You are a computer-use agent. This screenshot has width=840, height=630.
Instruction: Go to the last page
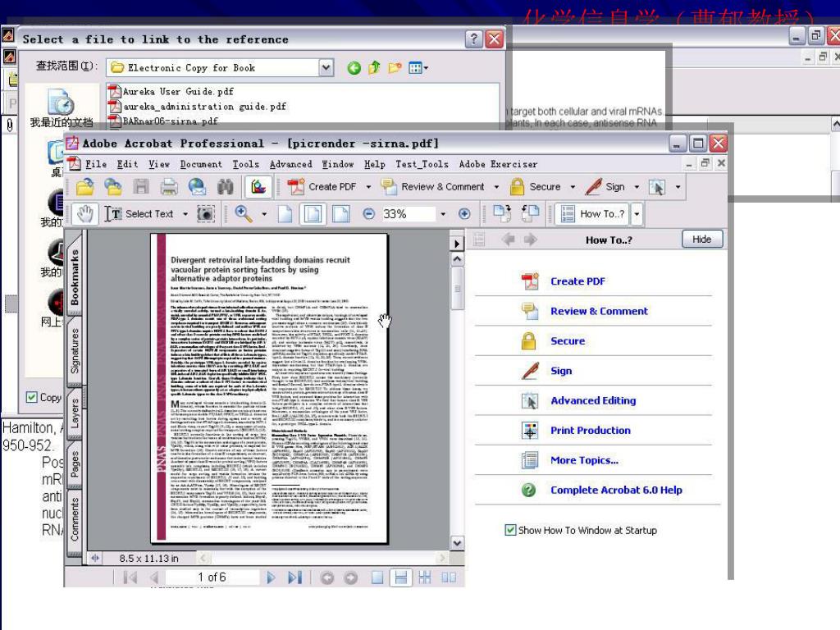(x=294, y=577)
